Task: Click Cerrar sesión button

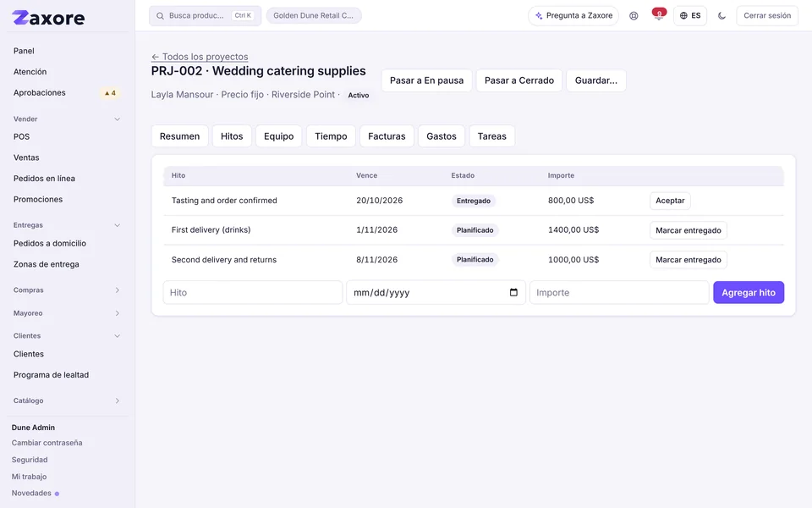Action: pos(767,15)
